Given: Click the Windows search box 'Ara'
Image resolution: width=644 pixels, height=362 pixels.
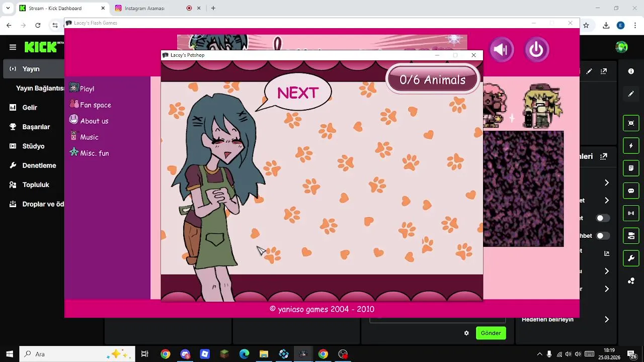Looking at the screenshot, I should [x=77, y=354].
